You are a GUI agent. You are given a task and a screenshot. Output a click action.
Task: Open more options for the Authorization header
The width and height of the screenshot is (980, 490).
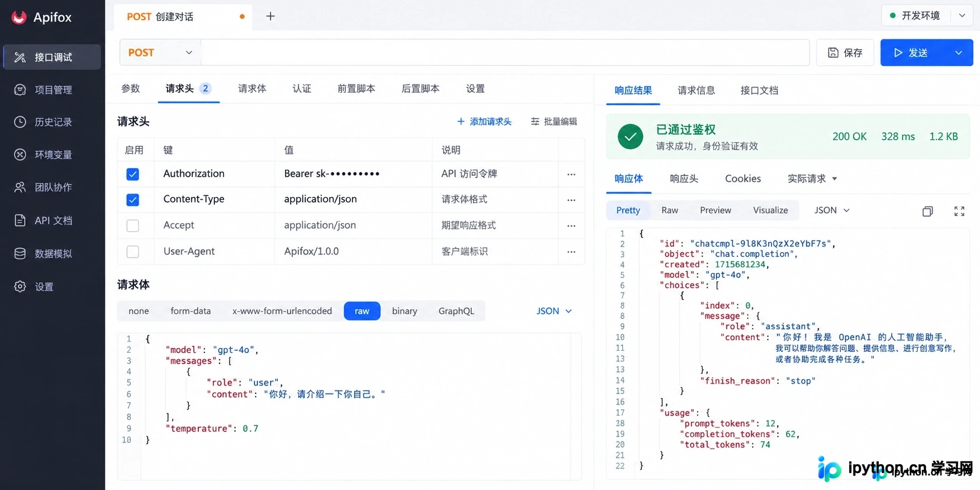pyautogui.click(x=571, y=174)
